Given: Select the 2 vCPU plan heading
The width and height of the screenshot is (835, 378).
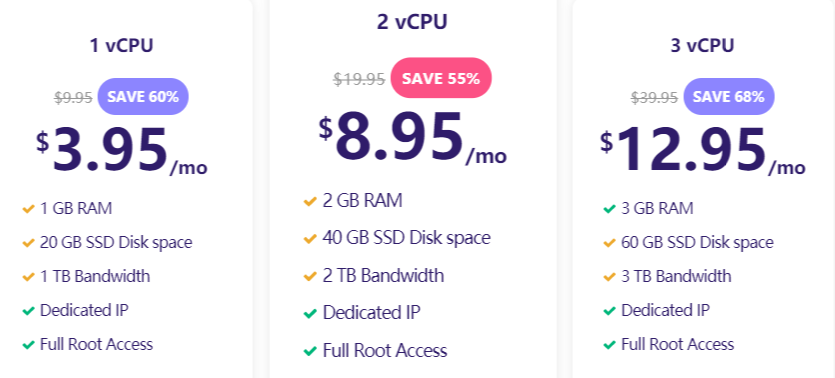Looking at the screenshot, I should coord(412,22).
